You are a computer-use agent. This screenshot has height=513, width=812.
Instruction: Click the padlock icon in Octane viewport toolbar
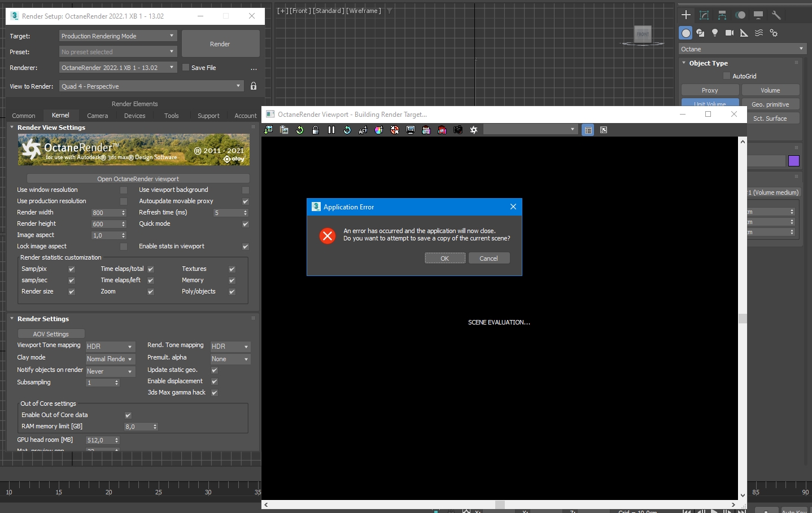[x=316, y=130]
